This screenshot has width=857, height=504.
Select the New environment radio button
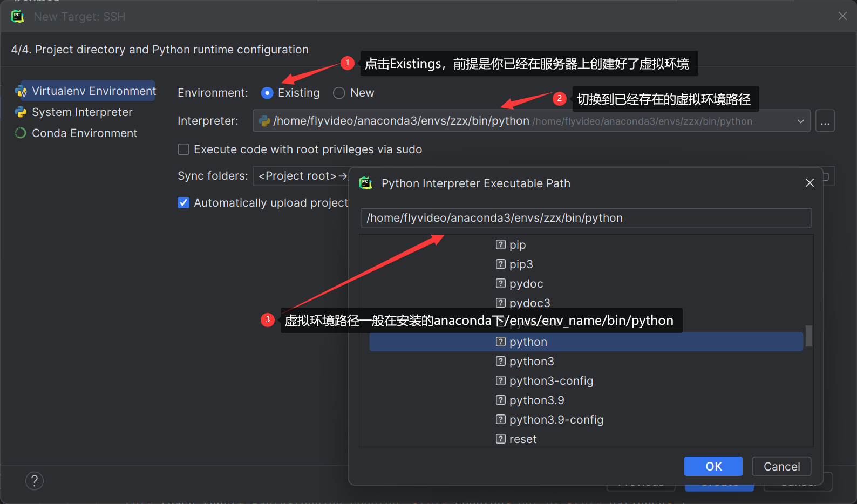(x=339, y=93)
